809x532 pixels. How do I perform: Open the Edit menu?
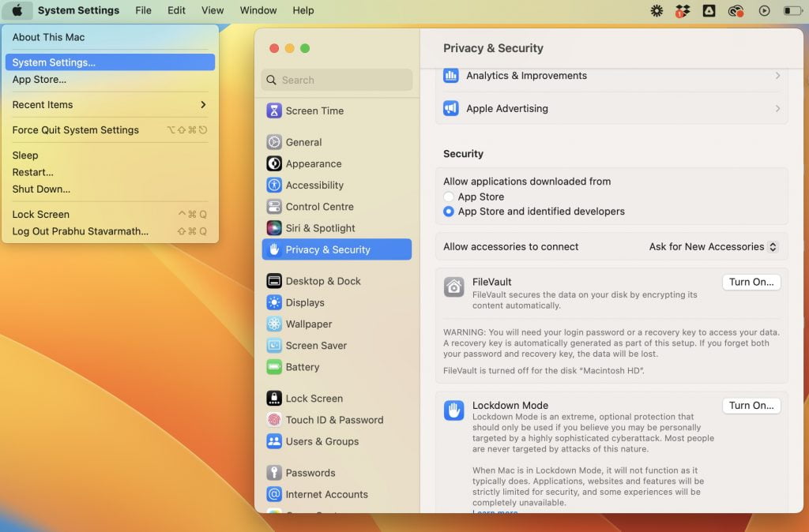[x=176, y=10]
